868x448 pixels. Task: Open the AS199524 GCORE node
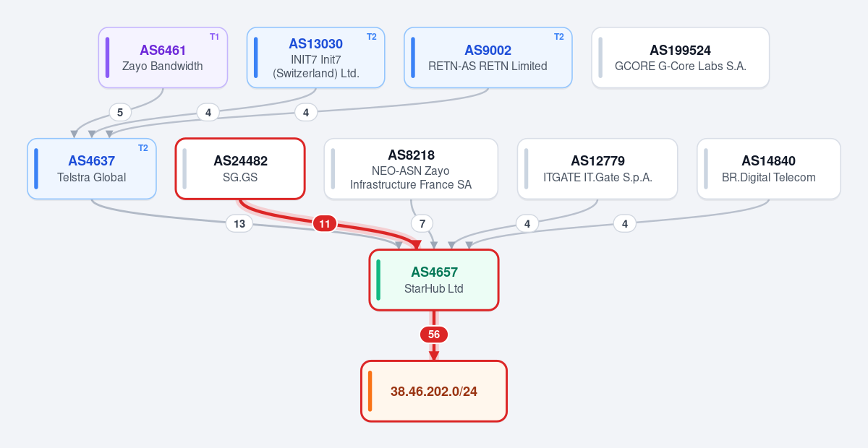[680, 58]
